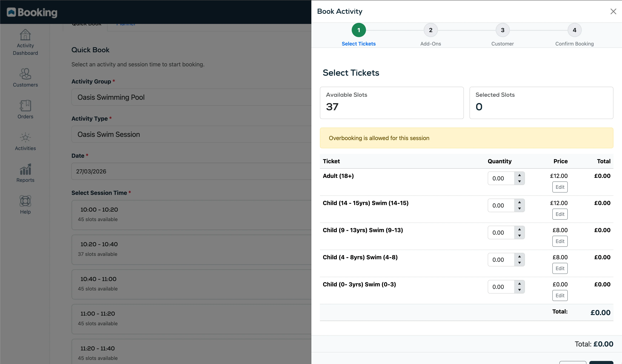Edit the Adult (18+) ticket price

[560, 187]
